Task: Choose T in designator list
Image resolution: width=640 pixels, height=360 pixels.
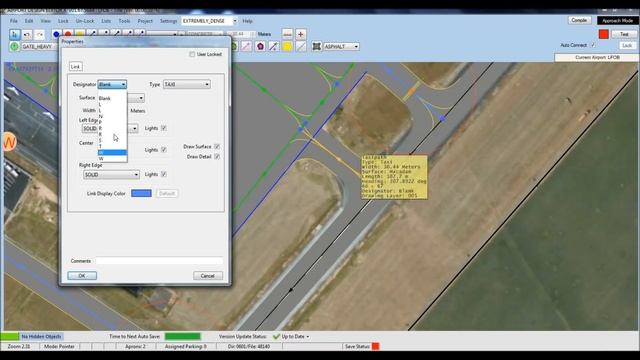Action: (x=112, y=146)
